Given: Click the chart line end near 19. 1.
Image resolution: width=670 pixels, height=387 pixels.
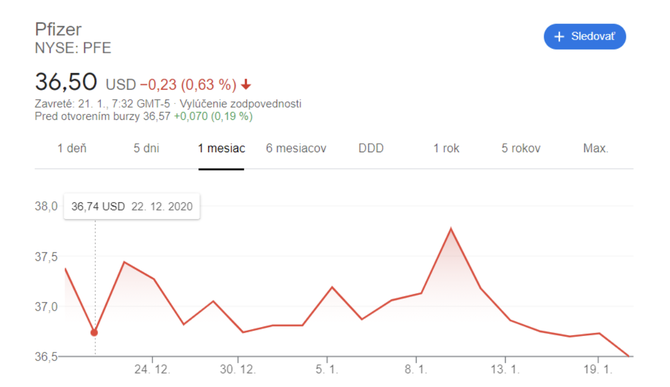Looking at the screenshot, I should (628, 356).
